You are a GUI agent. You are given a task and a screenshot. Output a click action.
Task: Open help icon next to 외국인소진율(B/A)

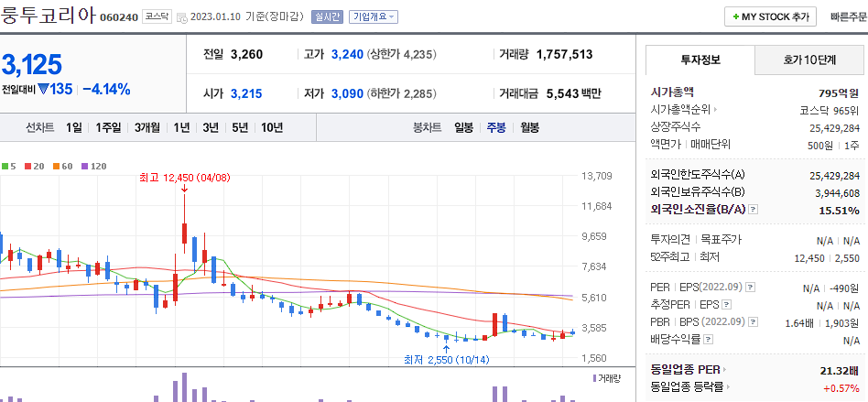pyautogui.click(x=754, y=210)
